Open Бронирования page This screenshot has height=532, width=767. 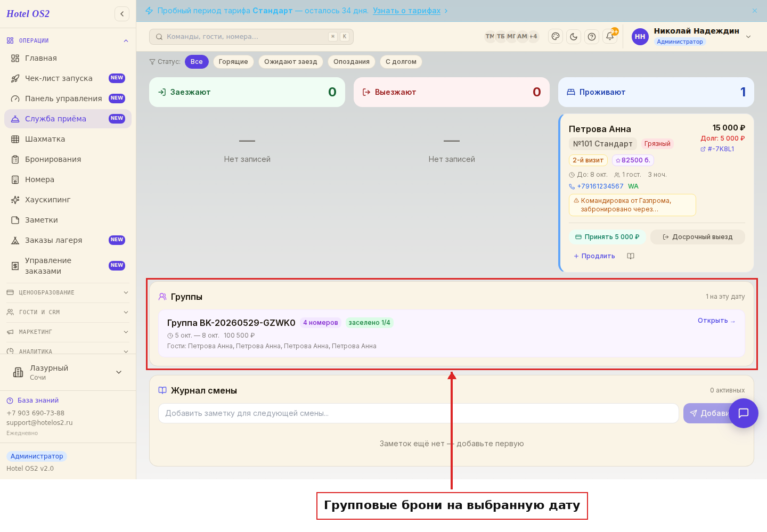click(68, 159)
